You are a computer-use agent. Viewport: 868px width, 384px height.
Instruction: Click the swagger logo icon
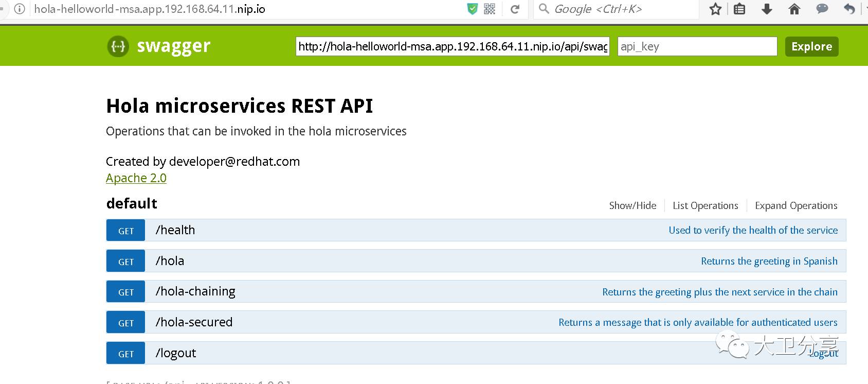[118, 46]
